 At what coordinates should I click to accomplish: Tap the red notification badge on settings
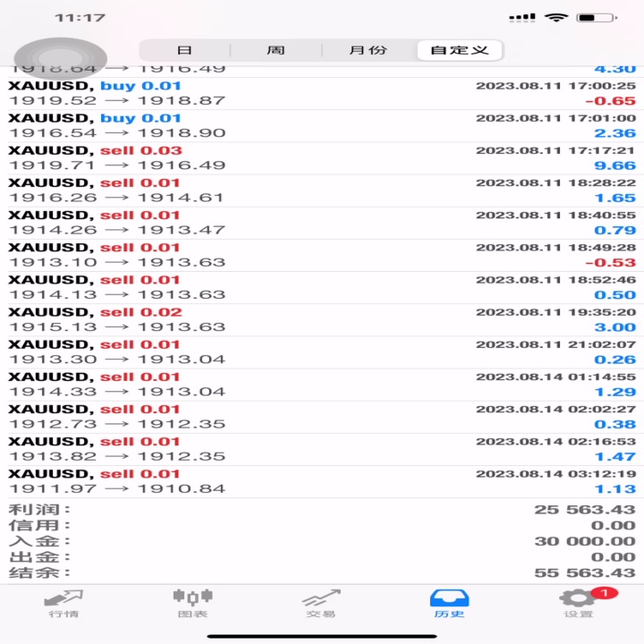coord(604,593)
